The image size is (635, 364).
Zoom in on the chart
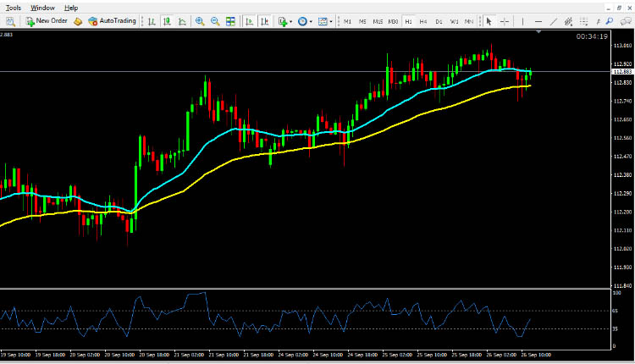pos(200,21)
